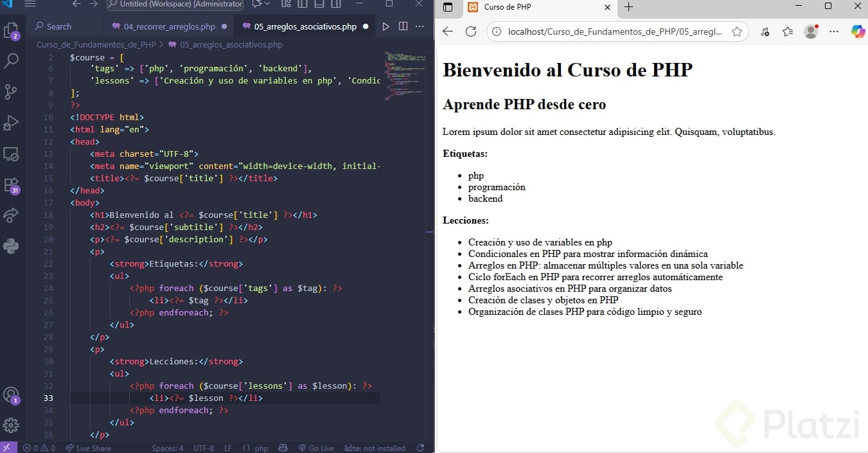Toggle VS Code secondary side bar layout

(335, 4)
